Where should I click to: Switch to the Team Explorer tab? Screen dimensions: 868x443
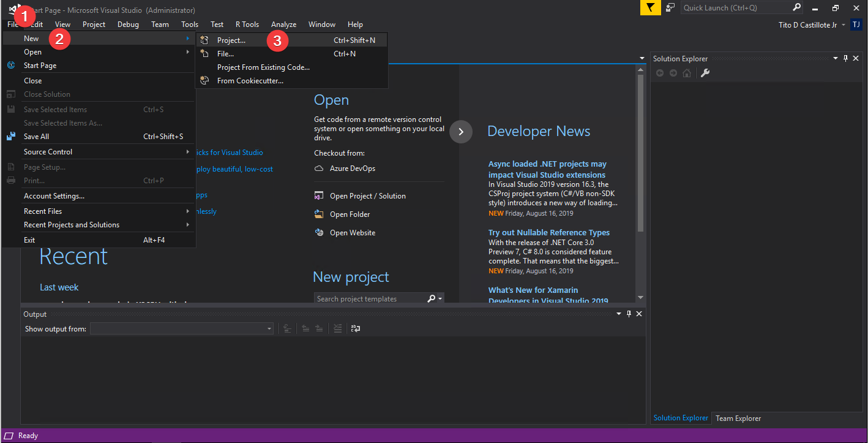click(738, 418)
